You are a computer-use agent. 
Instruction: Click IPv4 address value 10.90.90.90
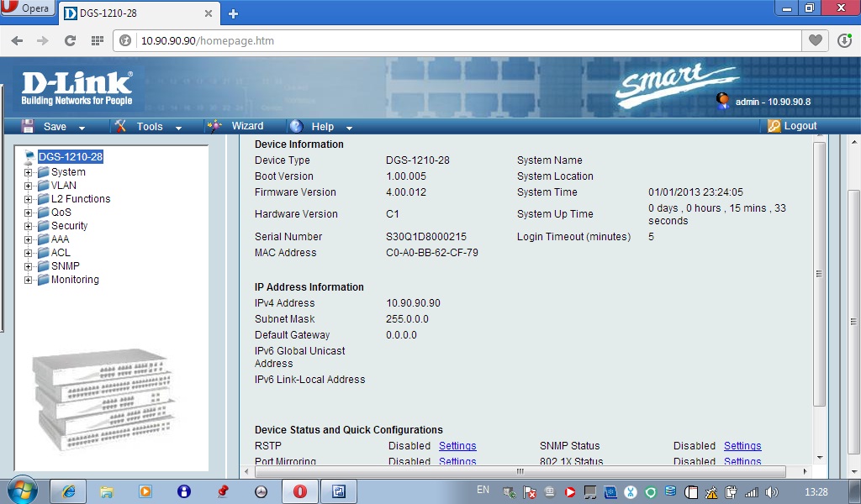point(413,303)
